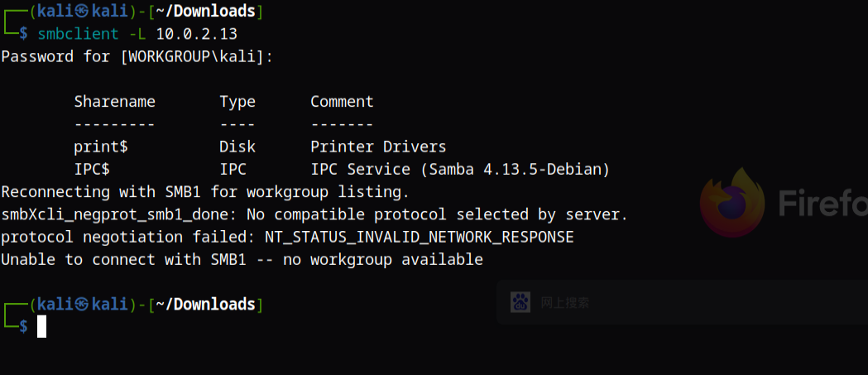Click the Type column header
This screenshot has width=868, height=375.
237,102
